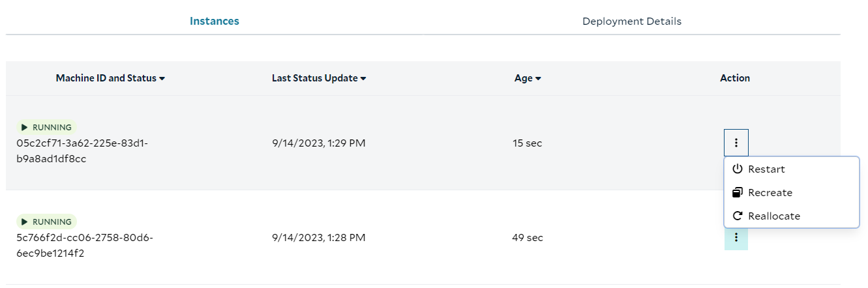Choose Restart from the action menu
Viewport: 868px width, 288px height.
pyautogui.click(x=766, y=169)
